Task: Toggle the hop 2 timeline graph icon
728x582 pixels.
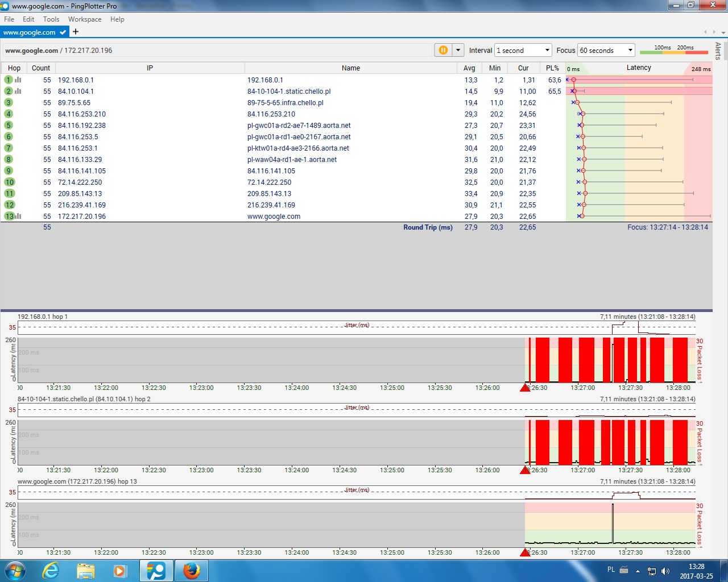Action: [18, 91]
